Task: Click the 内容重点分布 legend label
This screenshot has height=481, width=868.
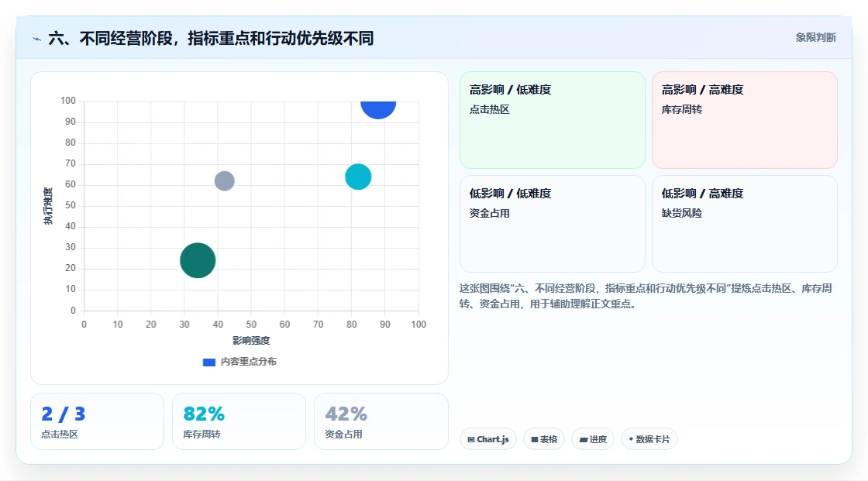Action: pyautogui.click(x=249, y=362)
